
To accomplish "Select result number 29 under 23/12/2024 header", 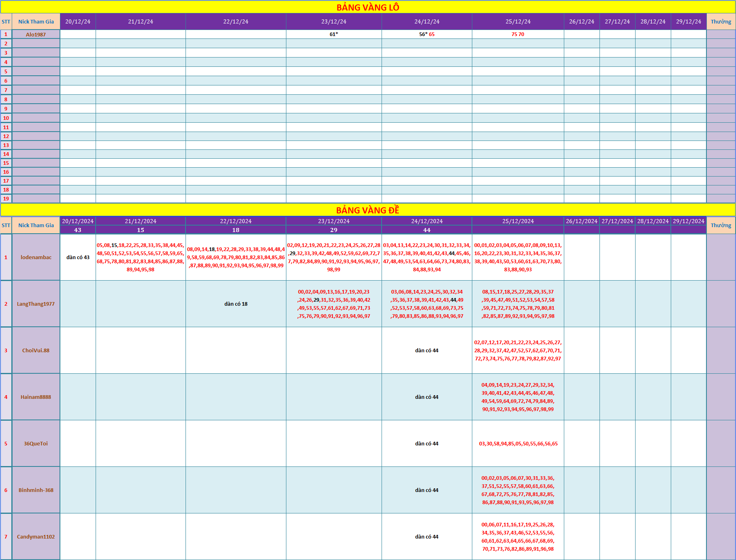I will click(x=334, y=230).
